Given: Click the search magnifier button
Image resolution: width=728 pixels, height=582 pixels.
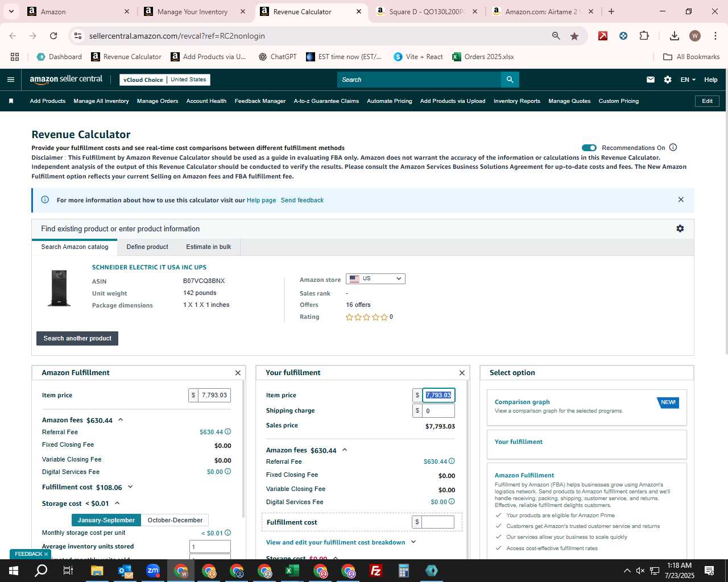Looking at the screenshot, I should 510,80.
